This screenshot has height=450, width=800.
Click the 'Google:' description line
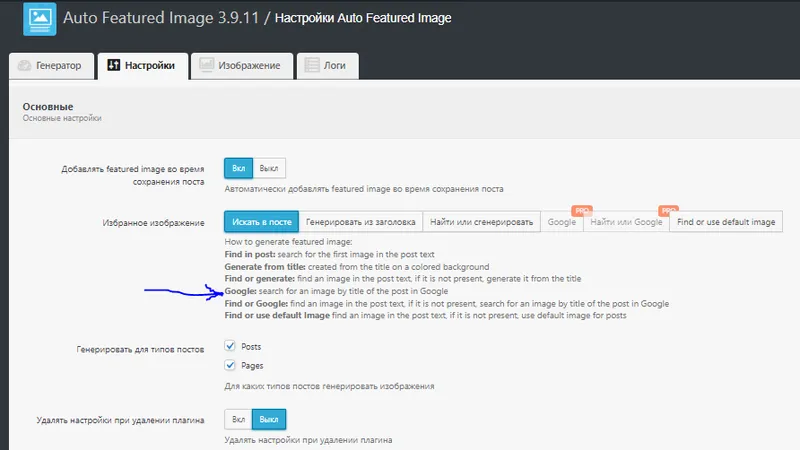(x=336, y=291)
